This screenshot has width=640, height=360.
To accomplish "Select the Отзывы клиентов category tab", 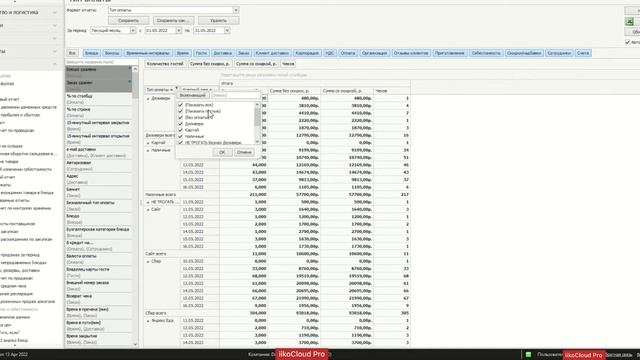I will point(411,53).
